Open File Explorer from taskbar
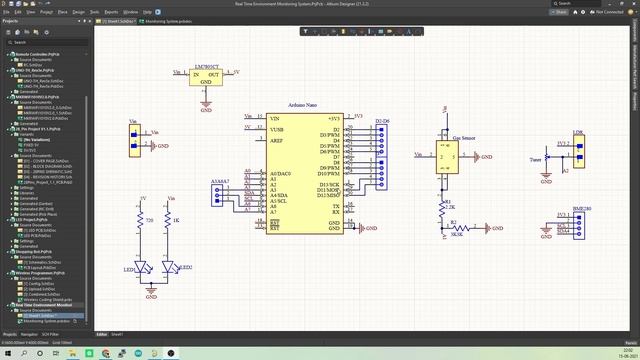 tap(72, 353)
